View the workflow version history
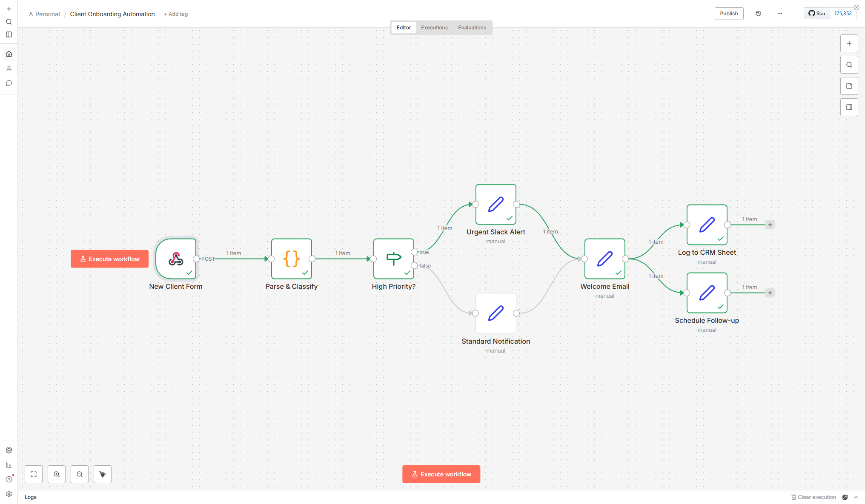Image resolution: width=865 pixels, height=504 pixels. point(758,13)
